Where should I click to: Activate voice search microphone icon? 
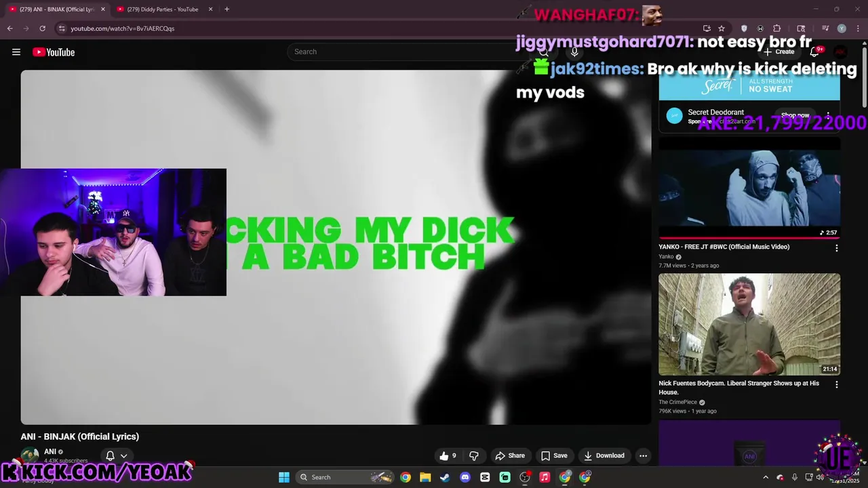pyautogui.click(x=574, y=52)
